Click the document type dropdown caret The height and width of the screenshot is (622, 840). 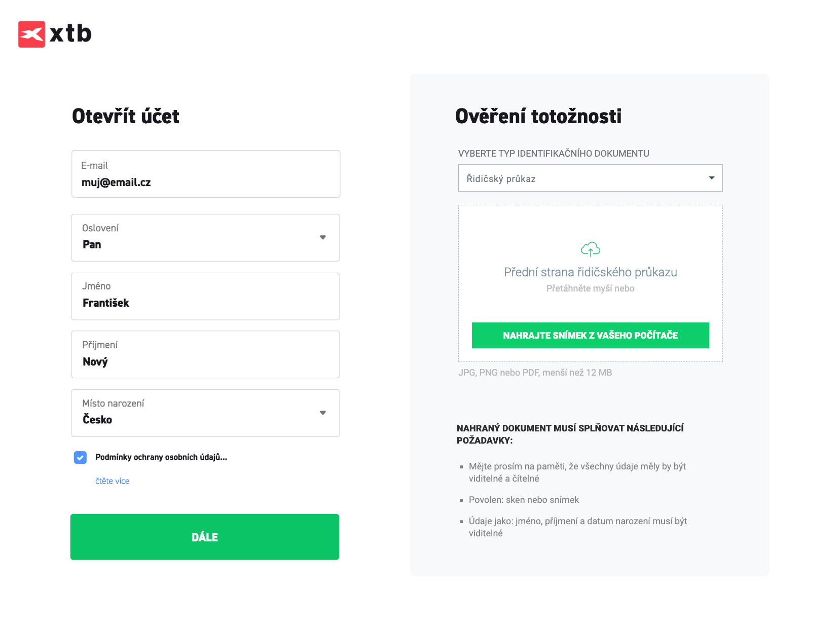tap(711, 178)
